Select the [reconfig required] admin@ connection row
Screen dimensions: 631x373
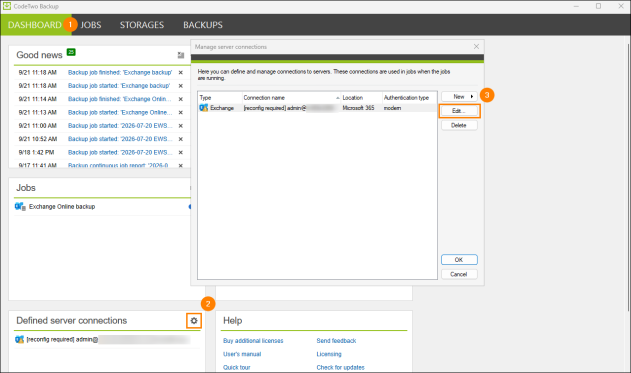[x=317, y=108]
